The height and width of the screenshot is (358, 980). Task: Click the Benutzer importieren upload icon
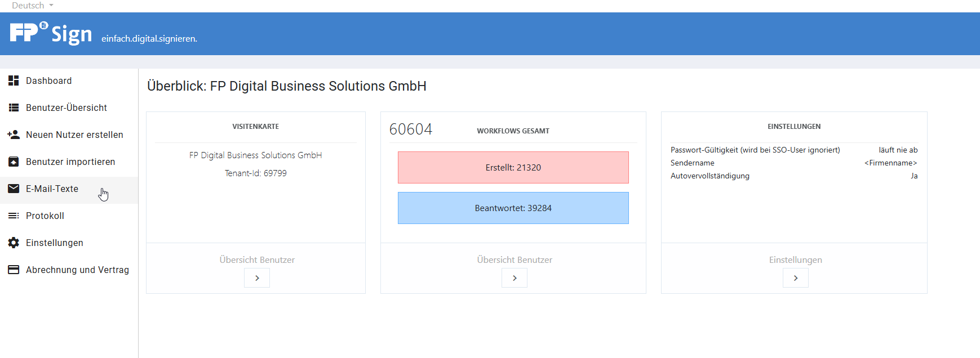[14, 162]
